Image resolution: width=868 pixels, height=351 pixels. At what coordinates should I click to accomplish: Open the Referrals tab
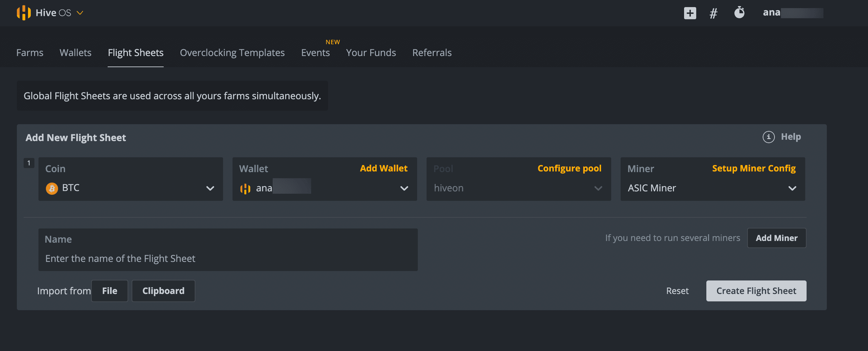pos(432,53)
